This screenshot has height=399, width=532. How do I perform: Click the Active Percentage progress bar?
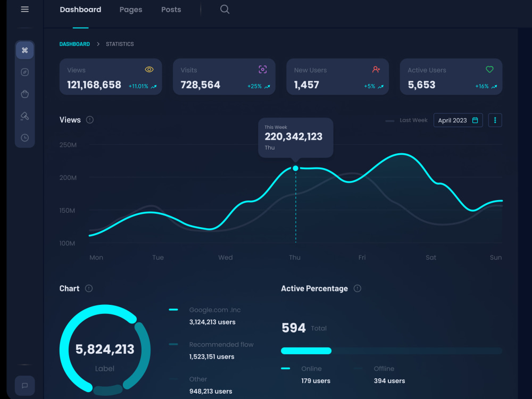[391, 351]
